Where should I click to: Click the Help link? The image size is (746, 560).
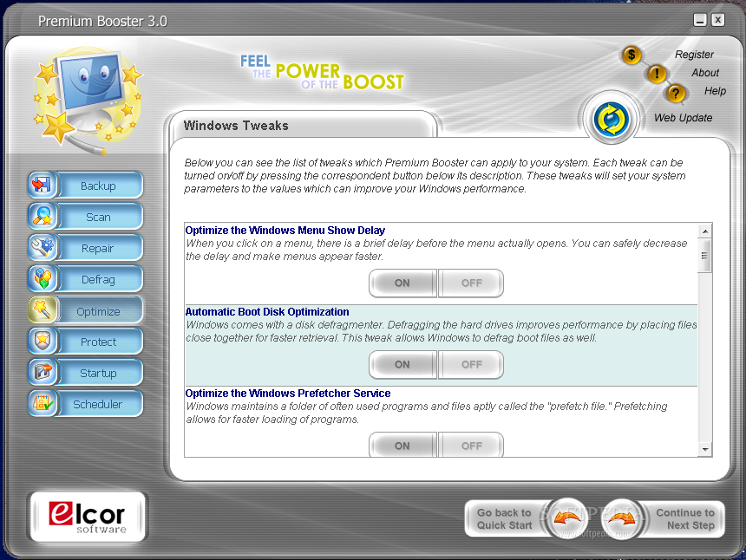(x=715, y=91)
